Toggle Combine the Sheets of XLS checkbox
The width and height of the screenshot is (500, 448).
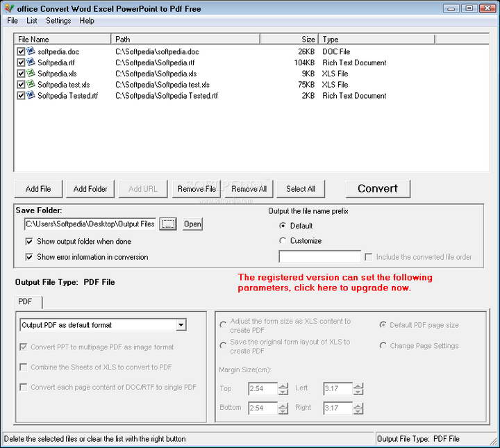[24, 367]
